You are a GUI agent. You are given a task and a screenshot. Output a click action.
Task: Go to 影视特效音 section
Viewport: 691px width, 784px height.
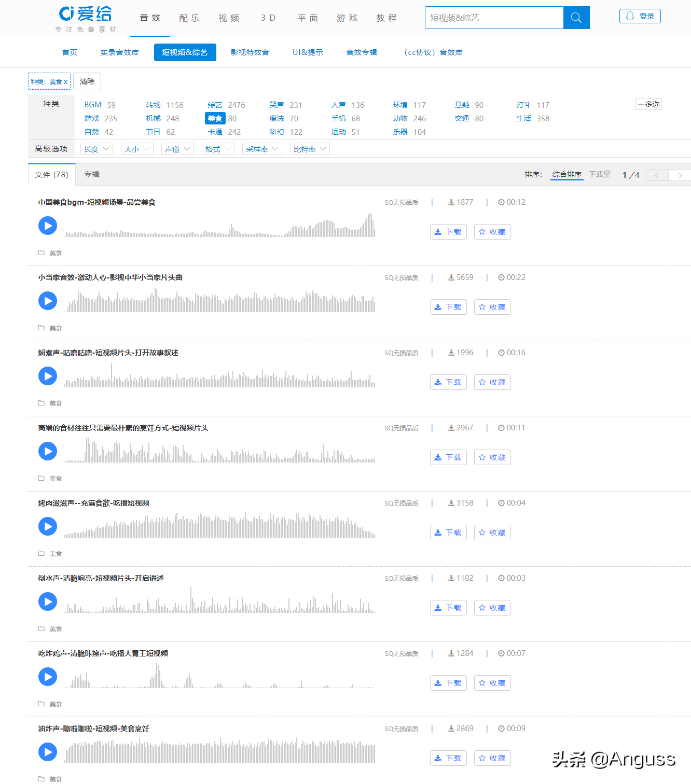250,52
